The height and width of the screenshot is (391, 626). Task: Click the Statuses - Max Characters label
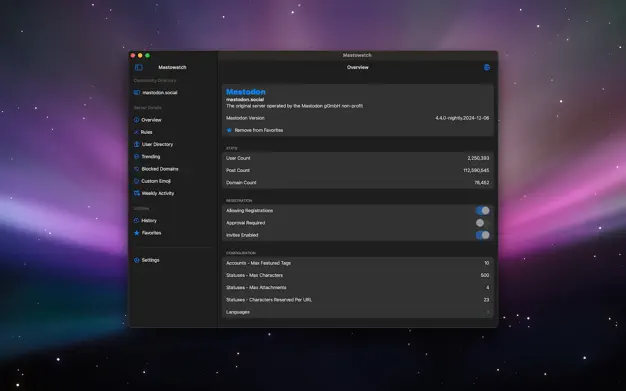(254, 276)
